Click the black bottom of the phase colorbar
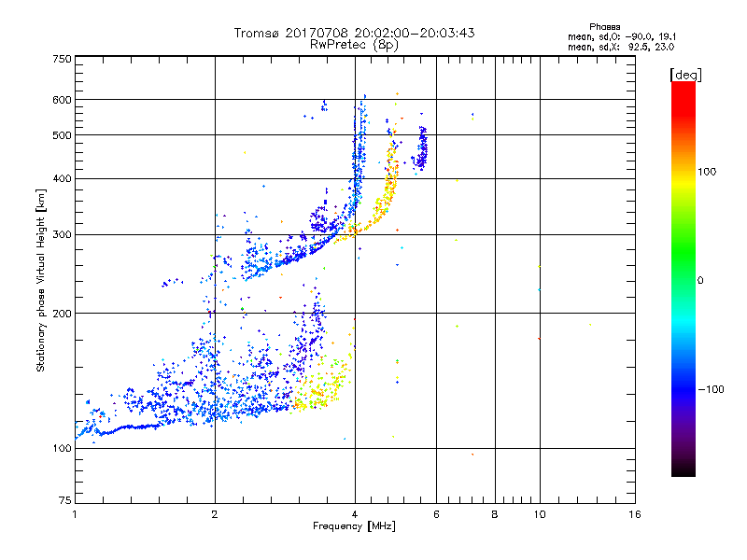Viewport: 747px width, 560px height. point(684,469)
